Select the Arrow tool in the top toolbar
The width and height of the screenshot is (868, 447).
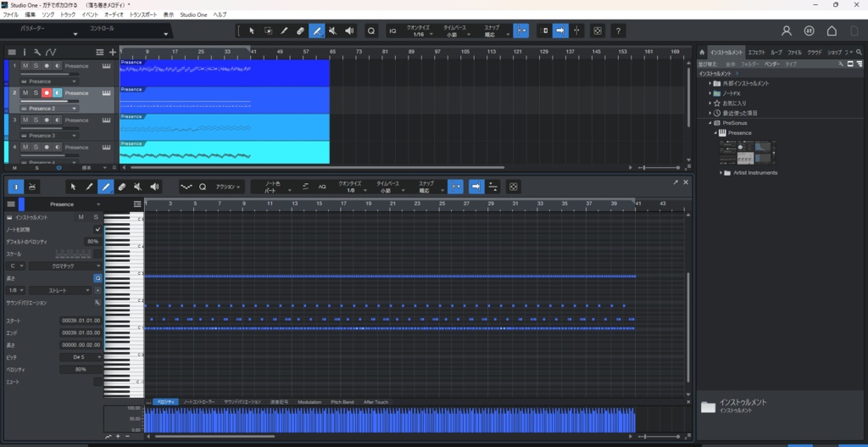tap(251, 31)
